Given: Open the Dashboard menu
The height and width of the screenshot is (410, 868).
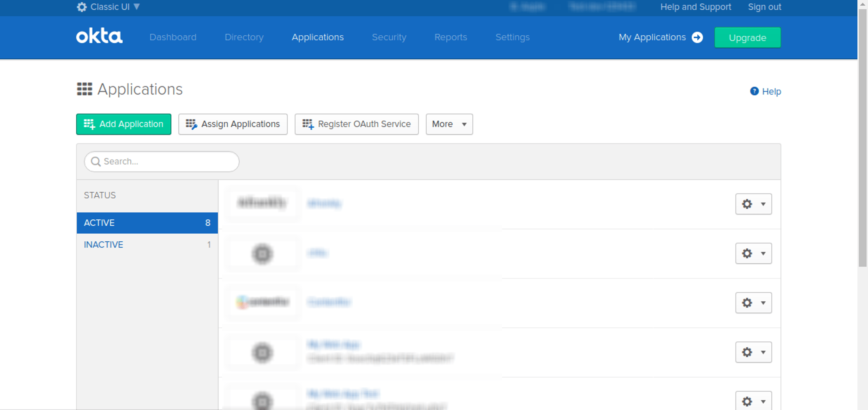Looking at the screenshot, I should 173,37.
